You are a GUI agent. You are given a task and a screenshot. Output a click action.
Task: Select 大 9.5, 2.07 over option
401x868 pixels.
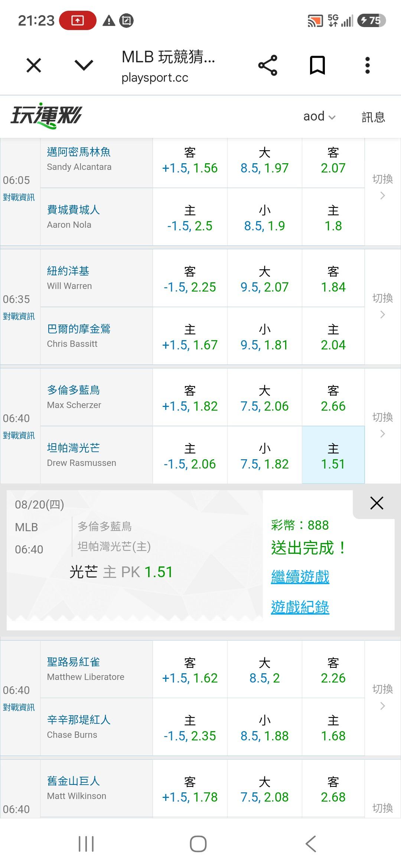pos(264,279)
